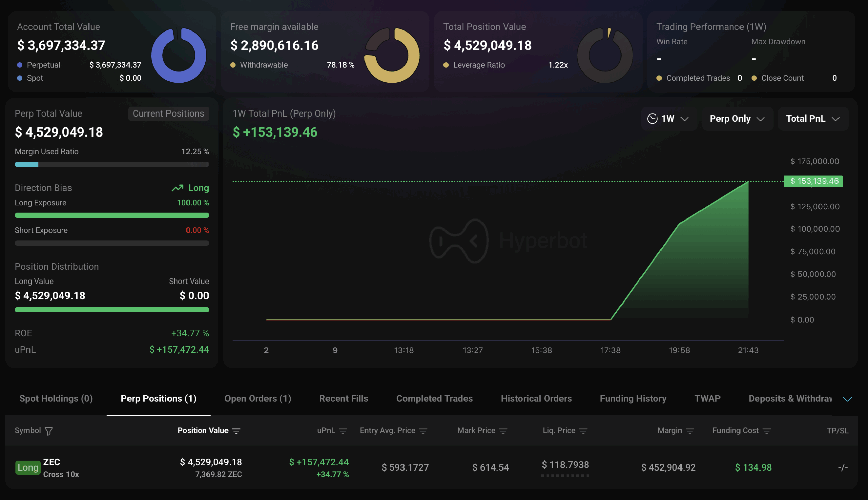
Task: Sort by Liq. Price column icon
Action: [583, 431]
